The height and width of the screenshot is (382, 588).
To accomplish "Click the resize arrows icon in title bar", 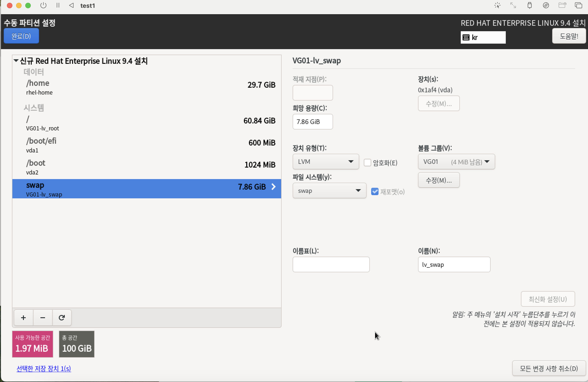I will [513, 6].
